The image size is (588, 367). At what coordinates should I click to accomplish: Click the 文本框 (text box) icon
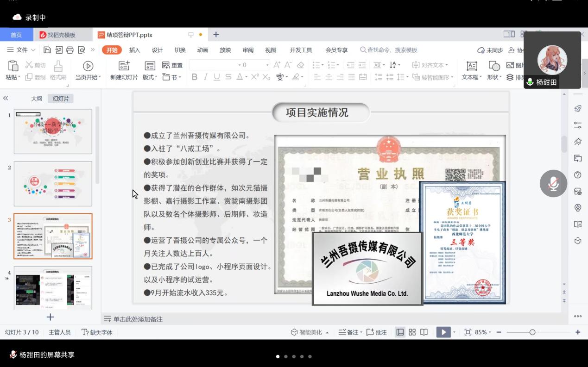[x=471, y=66]
